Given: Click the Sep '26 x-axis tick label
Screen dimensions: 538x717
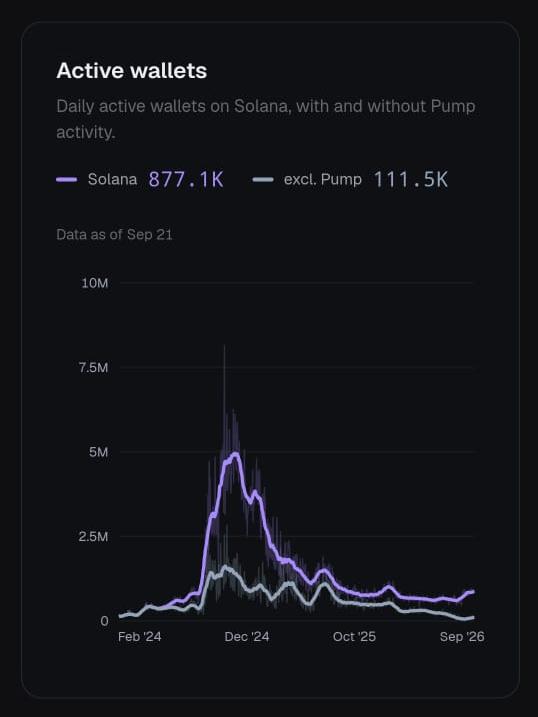Looking at the screenshot, I should pyautogui.click(x=462, y=637).
